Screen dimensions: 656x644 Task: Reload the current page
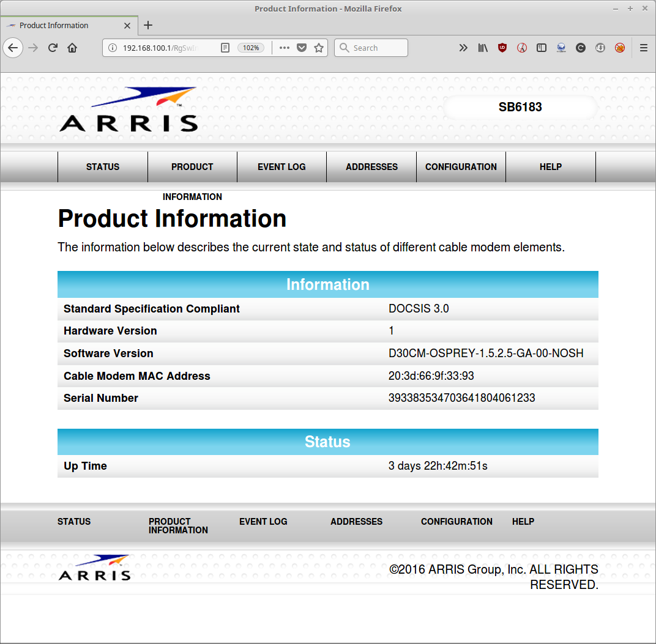[53, 48]
